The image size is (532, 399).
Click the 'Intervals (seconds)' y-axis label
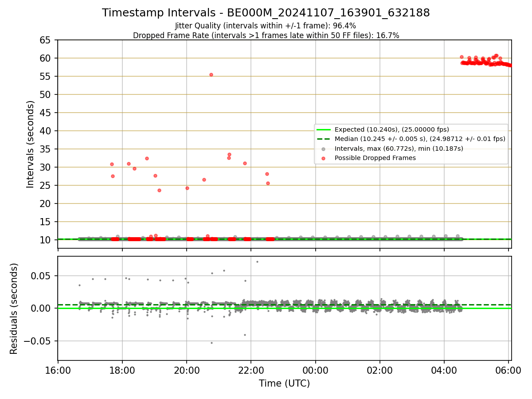coord(31,144)
